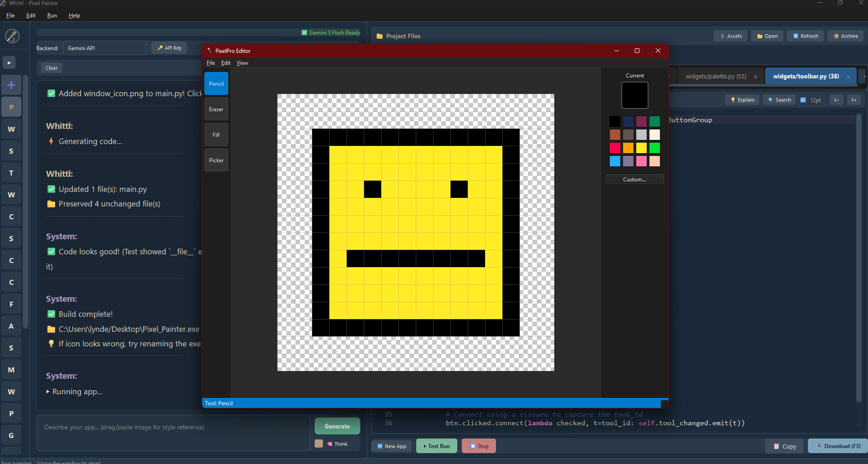The height and width of the screenshot is (464, 868).
Task: Increase editor font size with A+ button
Action: tap(854, 100)
